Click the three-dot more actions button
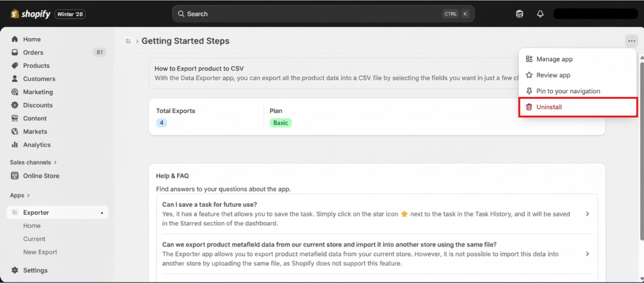644x284 pixels. coord(632,41)
